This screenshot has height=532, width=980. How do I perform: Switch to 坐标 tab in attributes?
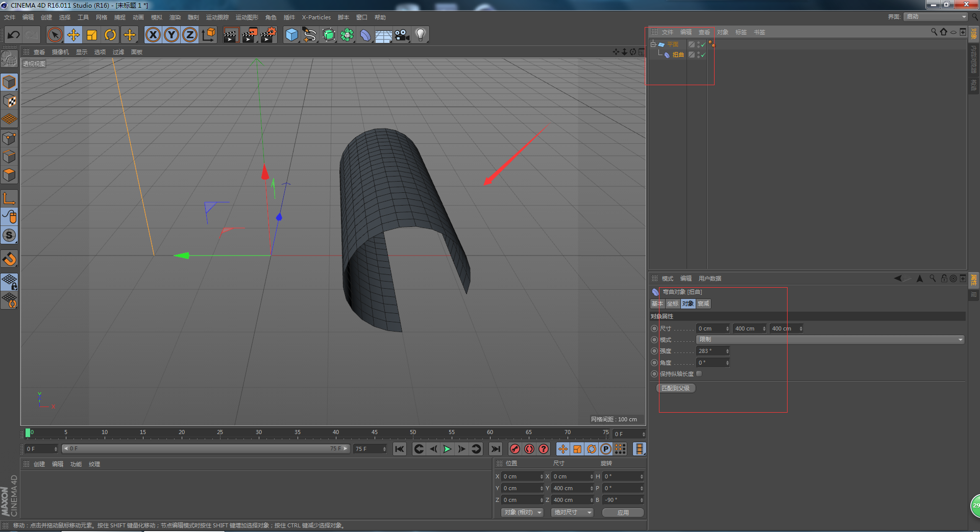(x=673, y=303)
